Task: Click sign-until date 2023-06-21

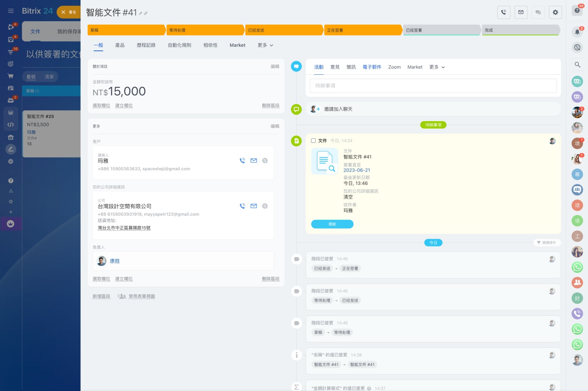Action: point(357,170)
